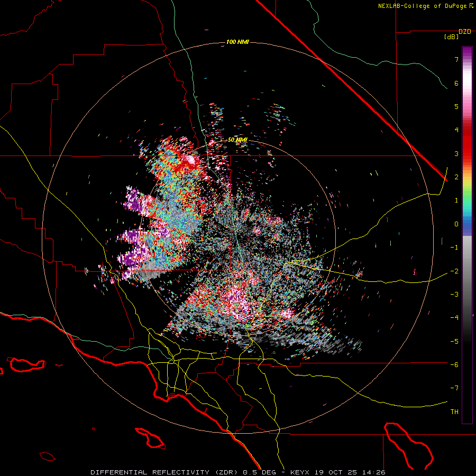Viewport: 476px width, 476px height.
Task: Click the 0.5 DEG elevation text
Action: (x=260, y=472)
